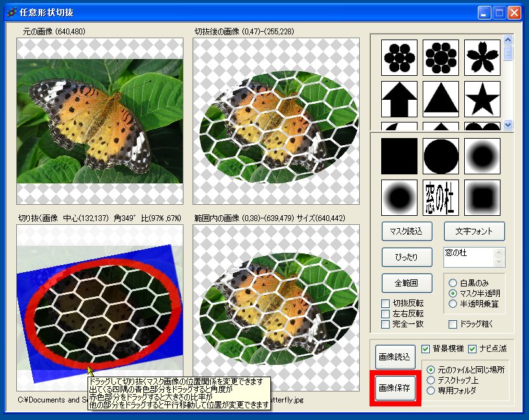Screen dimensions: 529x420
Task: Enable the 切抜反転 checkbox
Action: click(385, 303)
